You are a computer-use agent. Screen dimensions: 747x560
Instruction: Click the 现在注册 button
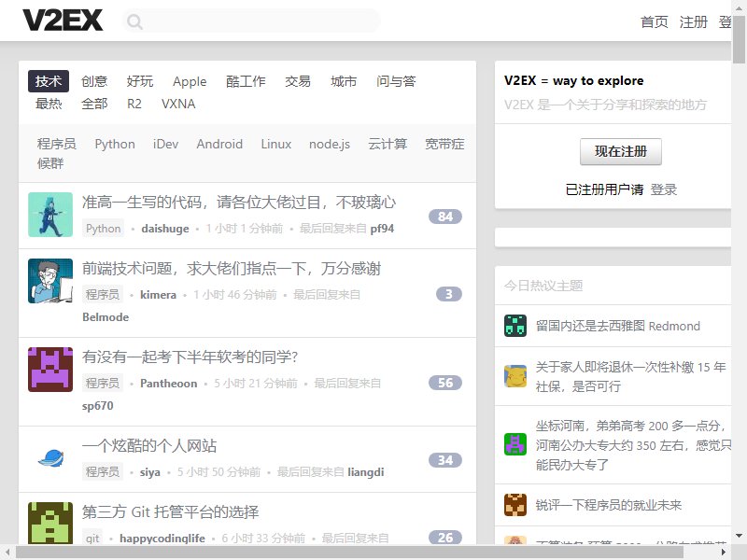click(621, 152)
